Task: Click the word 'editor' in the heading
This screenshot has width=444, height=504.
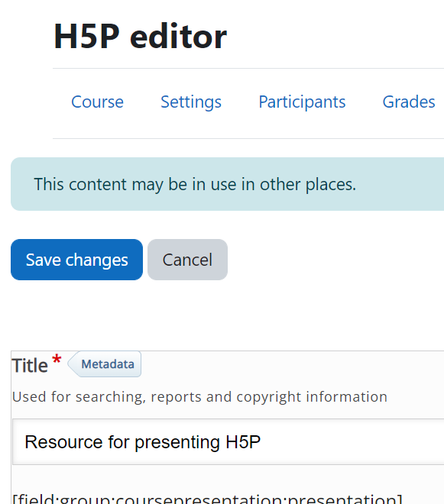Action: (178, 37)
